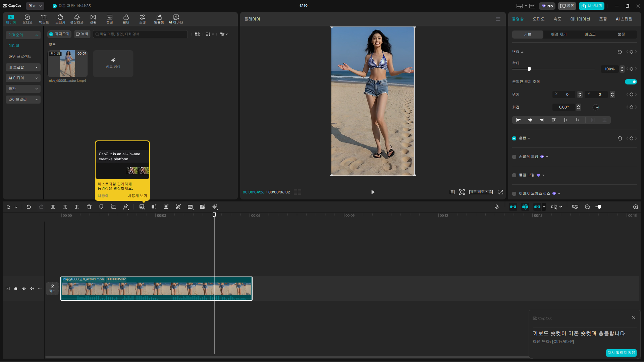
Task: Click the timeline zoom-out magnifier icon
Action: (x=587, y=207)
